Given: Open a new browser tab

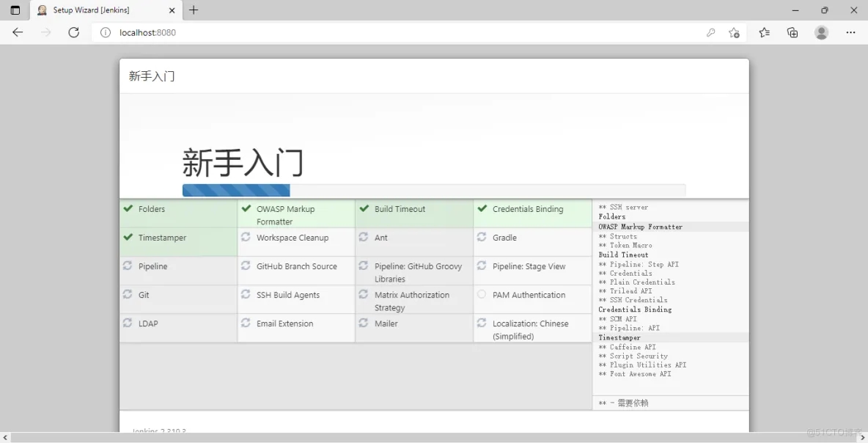Looking at the screenshot, I should pos(193,10).
